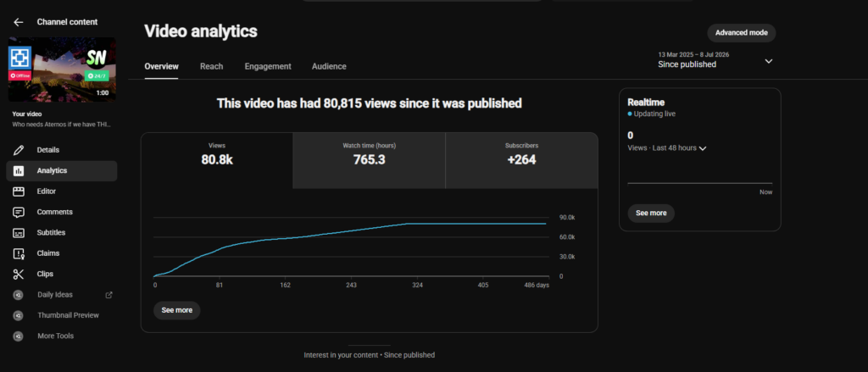Viewport: 868px width, 372px height.
Task: Open the Comments menu item
Action: (x=61, y=212)
